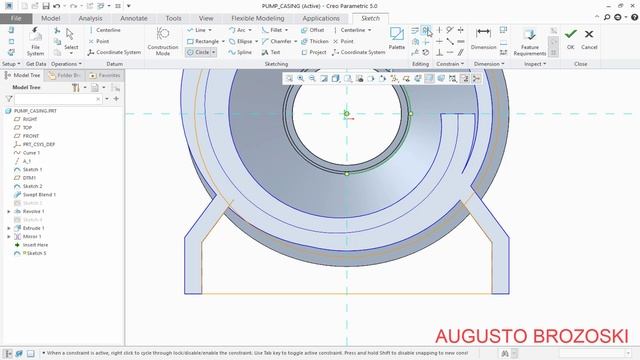Select the Rectangle sketch tool
The height and width of the screenshot is (360, 640).
[x=203, y=41]
